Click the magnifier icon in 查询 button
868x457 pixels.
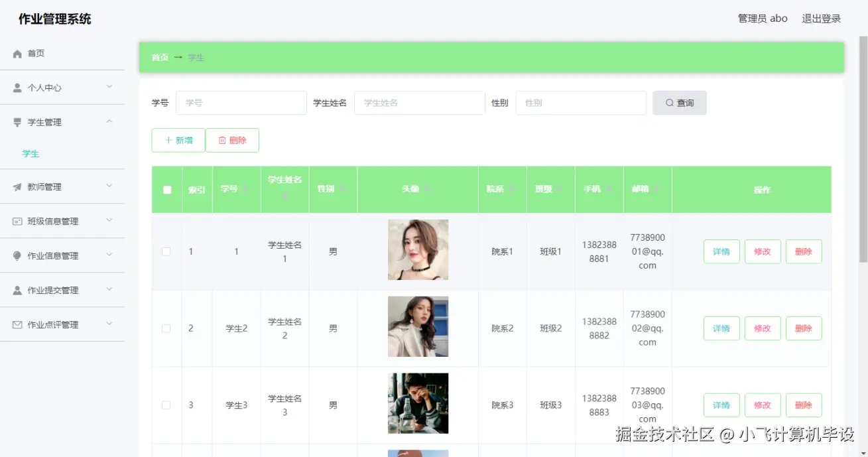[x=670, y=103]
